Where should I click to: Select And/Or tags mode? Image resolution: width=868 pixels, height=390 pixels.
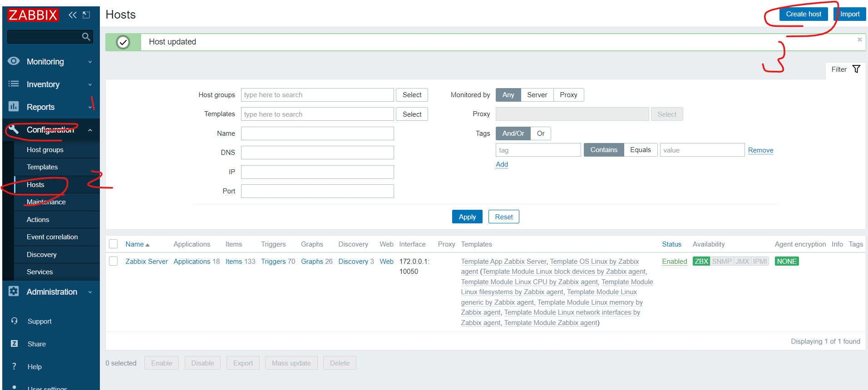click(x=513, y=133)
